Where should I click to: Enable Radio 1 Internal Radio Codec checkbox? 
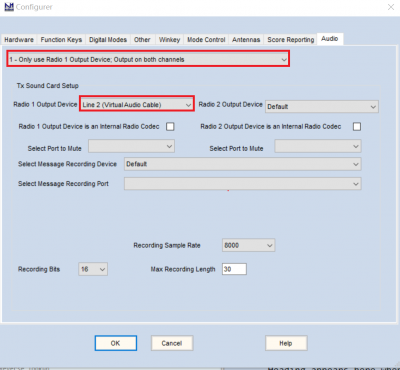(170, 127)
